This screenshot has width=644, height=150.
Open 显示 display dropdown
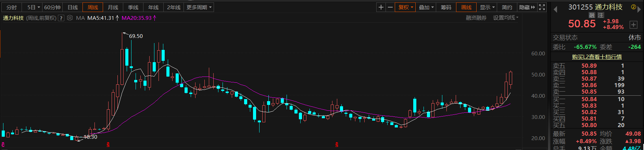[x=487, y=7]
